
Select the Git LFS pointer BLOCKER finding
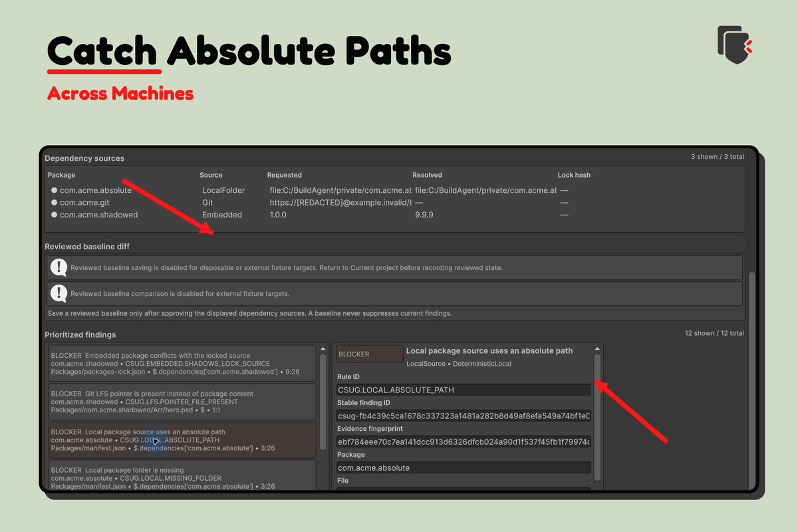pyautogui.click(x=182, y=402)
